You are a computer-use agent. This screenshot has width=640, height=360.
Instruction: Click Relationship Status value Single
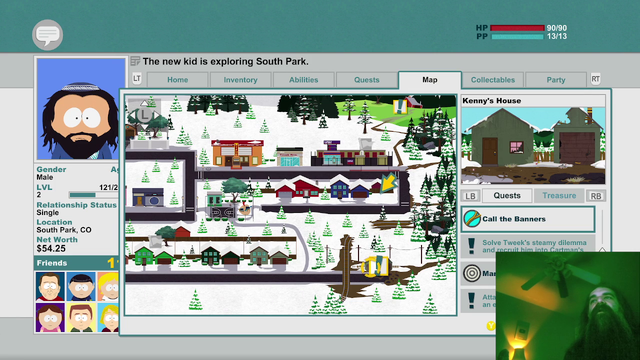tap(48, 213)
